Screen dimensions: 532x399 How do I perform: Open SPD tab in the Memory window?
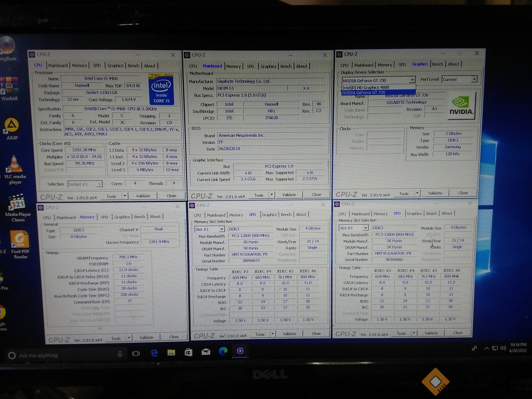[104, 217]
